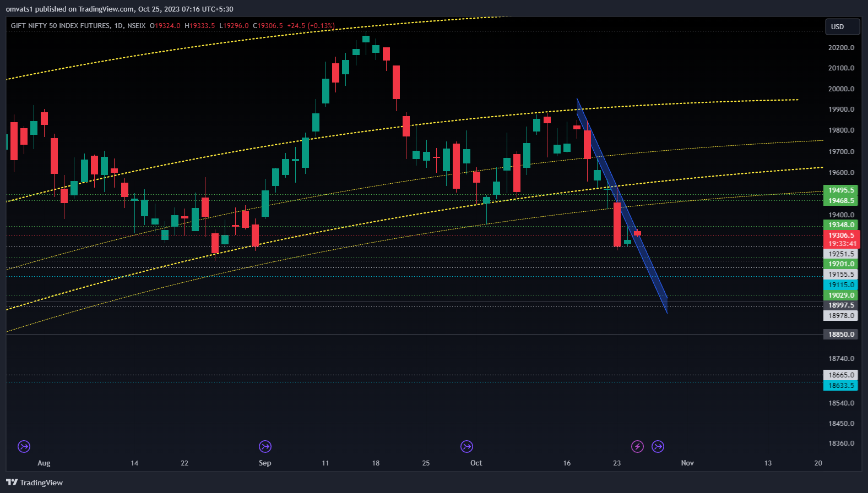Click the purple contract-switch icon above Oct
Viewport: 868px width, 493px height.
466,446
